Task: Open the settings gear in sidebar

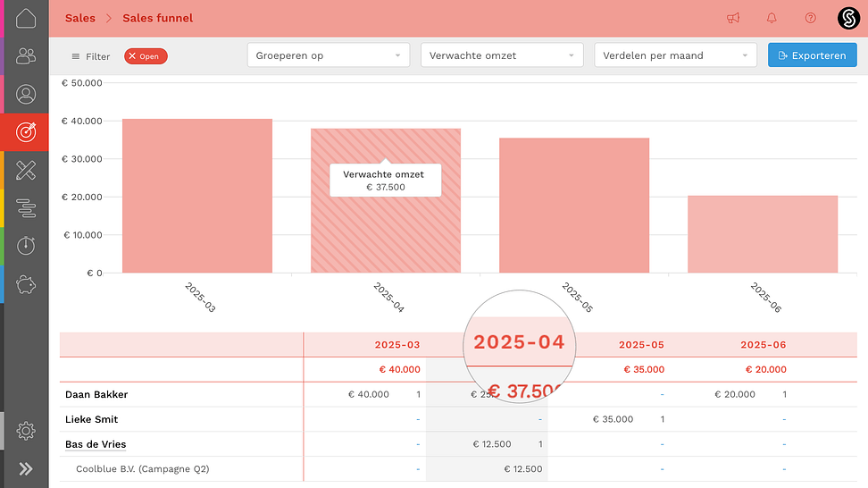Action: pyautogui.click(x=26, y=431)
